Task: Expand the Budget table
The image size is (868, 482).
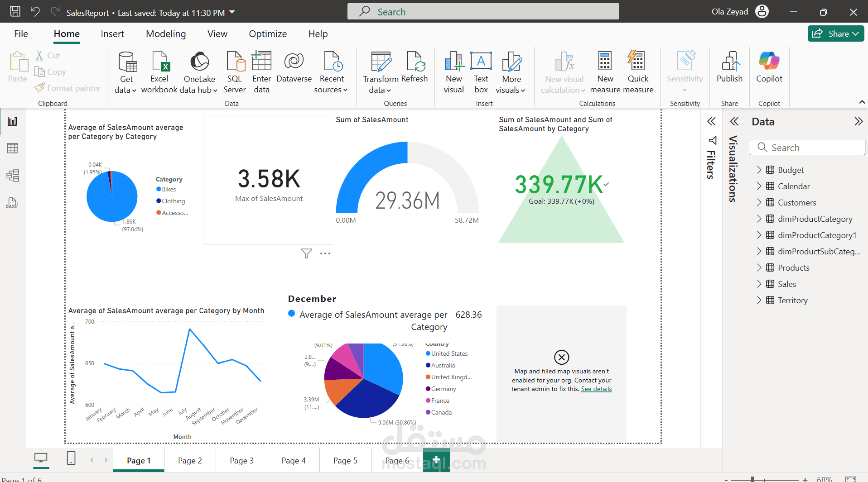Action: [x=759, y=170]
